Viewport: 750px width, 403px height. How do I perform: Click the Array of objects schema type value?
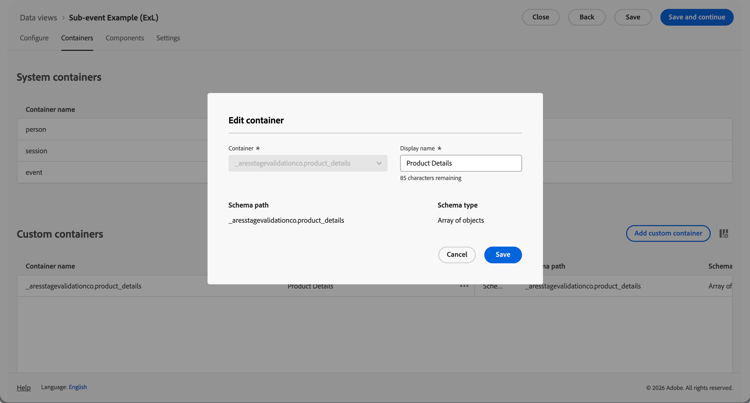click(x=461, y=220)
